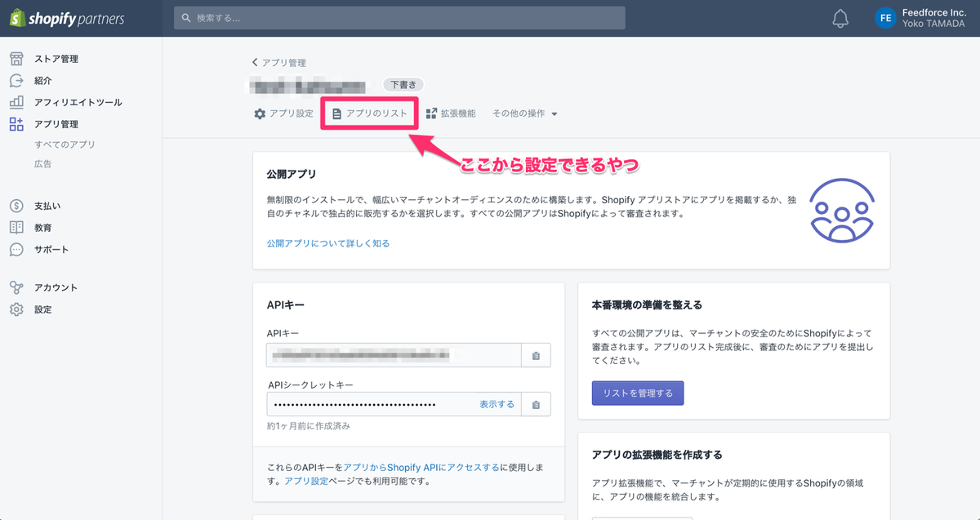The image size is (980, 520).
Task: Open 広告 submenu item
Action: (42, 164)
